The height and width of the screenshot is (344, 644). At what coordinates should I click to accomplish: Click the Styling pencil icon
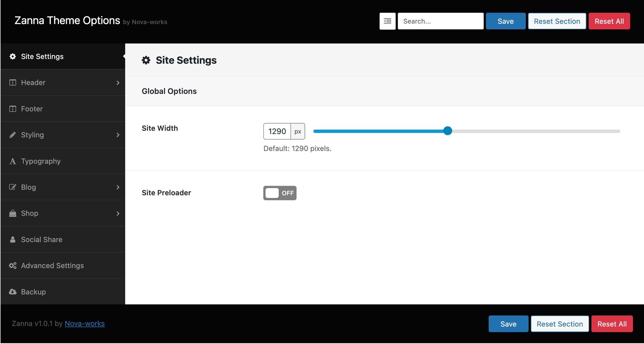[13, 135]
